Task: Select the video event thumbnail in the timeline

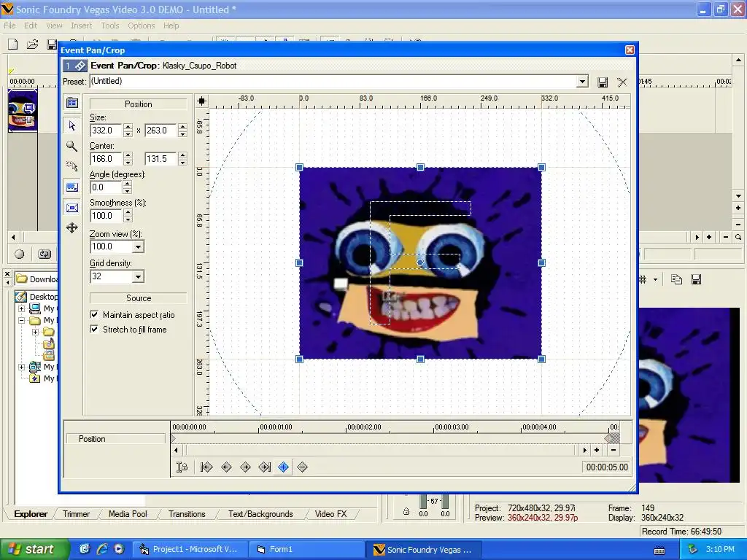Action: [x=23, y=111]
